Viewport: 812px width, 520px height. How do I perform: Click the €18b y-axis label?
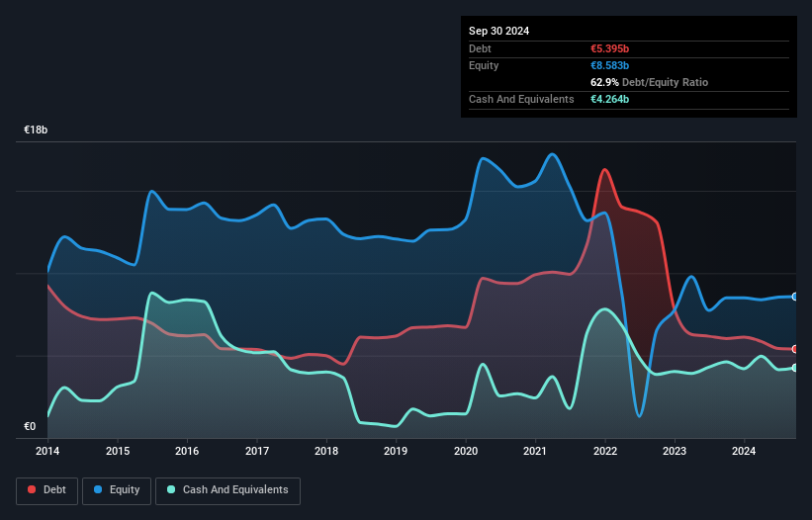point(36,130)
